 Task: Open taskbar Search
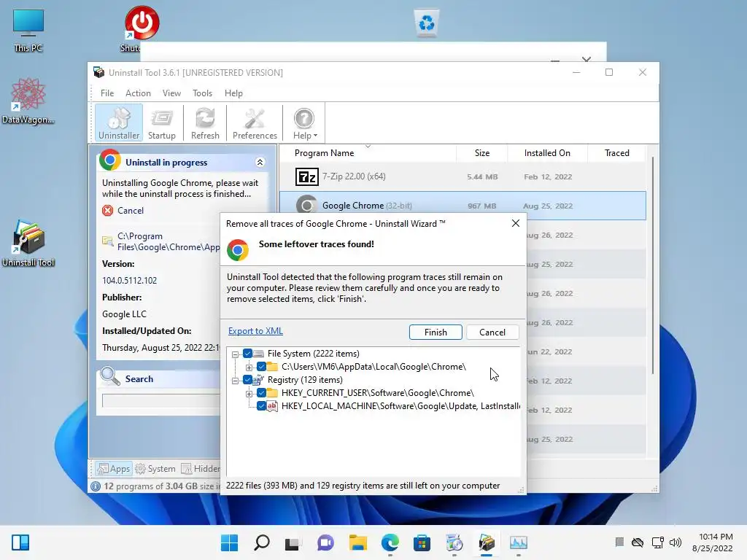[262, 542]
